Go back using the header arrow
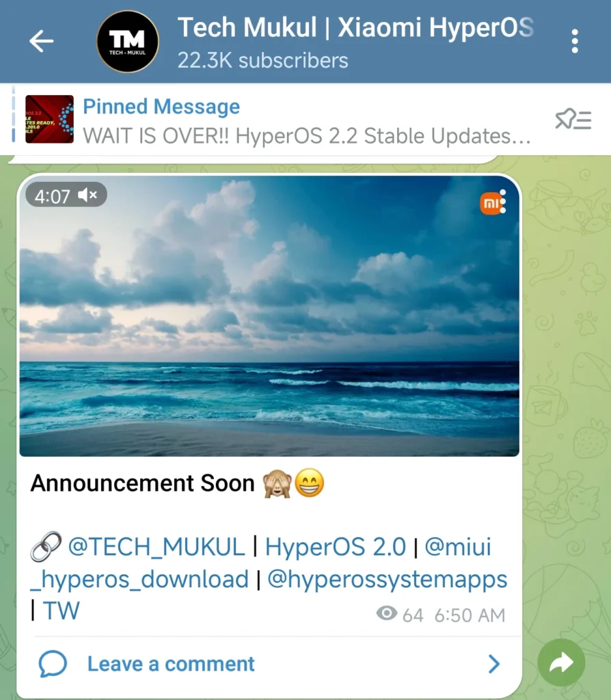Viewport: 611px width, 700px height. 41,42
